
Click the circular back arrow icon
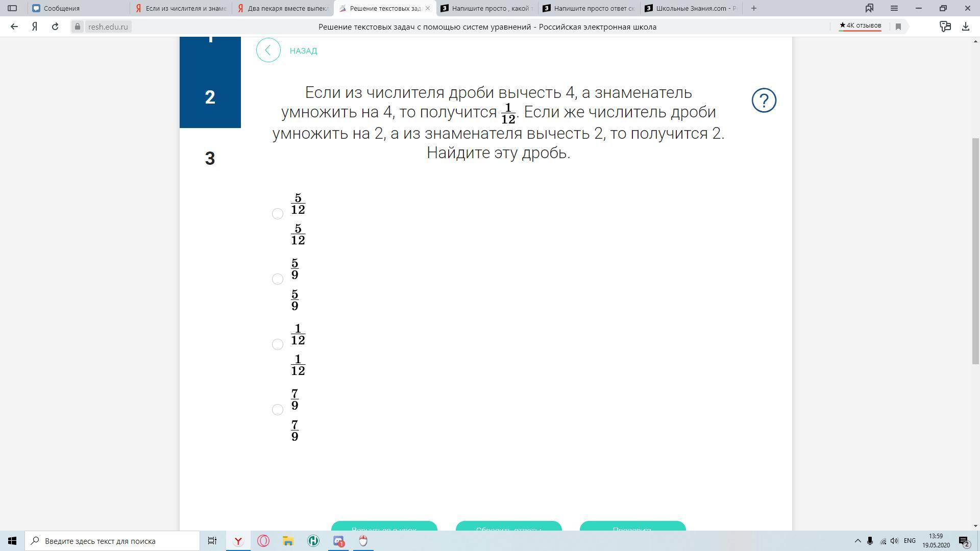(268, 51)
